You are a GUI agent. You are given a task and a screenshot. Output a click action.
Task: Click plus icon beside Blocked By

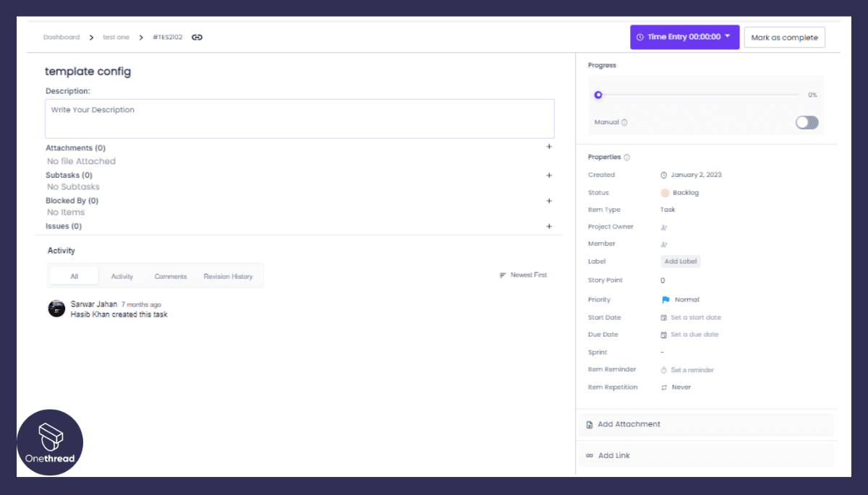click(x=549, y=201)
